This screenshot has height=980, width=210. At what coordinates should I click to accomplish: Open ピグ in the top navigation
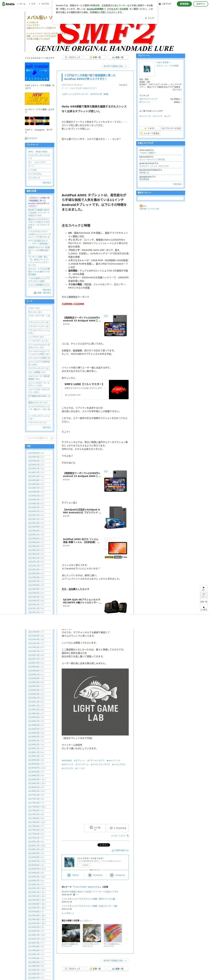point(32,4)
